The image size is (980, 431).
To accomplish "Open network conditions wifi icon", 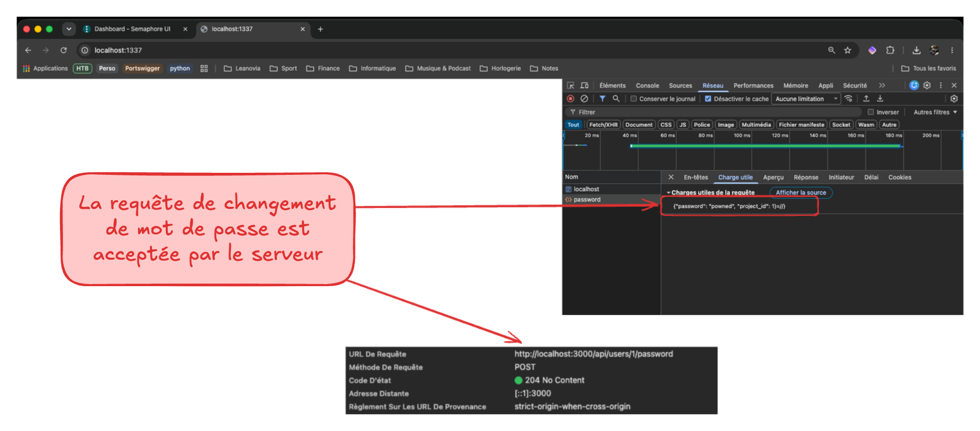I will tap(848, 99).
